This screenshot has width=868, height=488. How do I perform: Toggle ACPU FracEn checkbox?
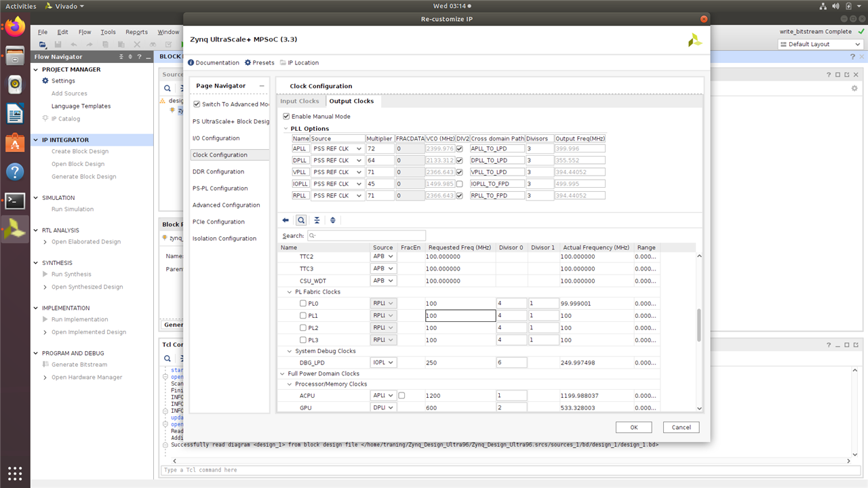tap(402, 395)
